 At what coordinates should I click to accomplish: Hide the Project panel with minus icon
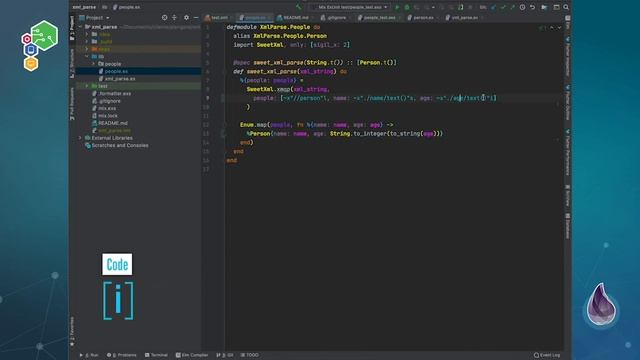tap(196, 18)
